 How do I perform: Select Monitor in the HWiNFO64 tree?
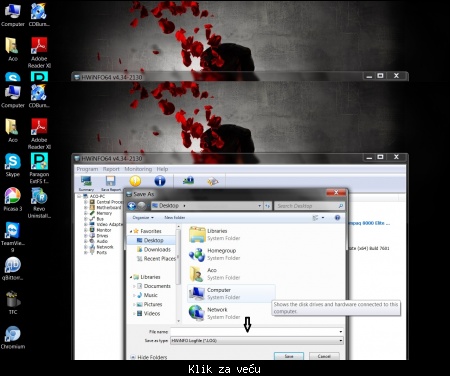pos(104,230)
